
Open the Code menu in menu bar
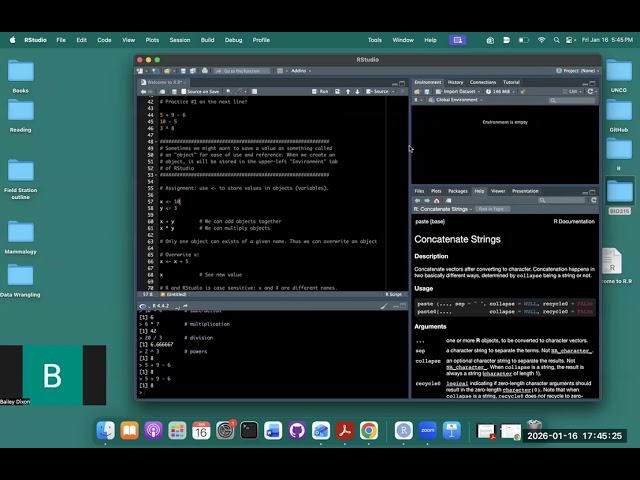coord(104,40)
